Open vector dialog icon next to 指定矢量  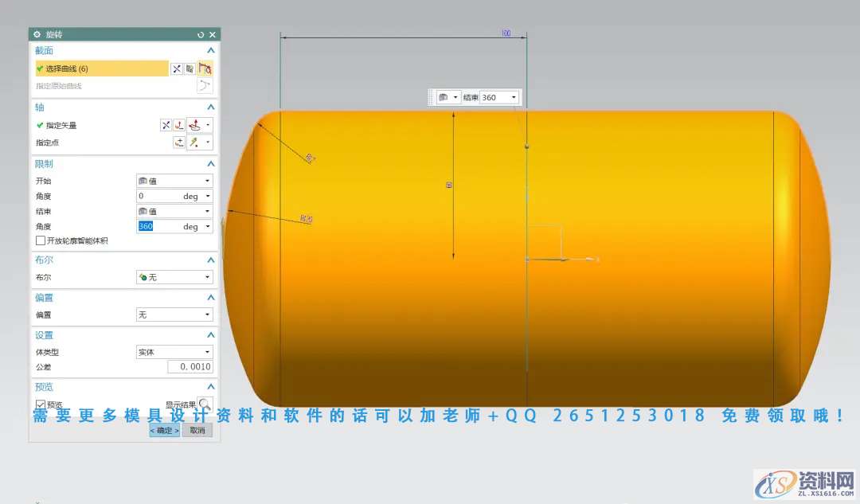tap(179, 125)
